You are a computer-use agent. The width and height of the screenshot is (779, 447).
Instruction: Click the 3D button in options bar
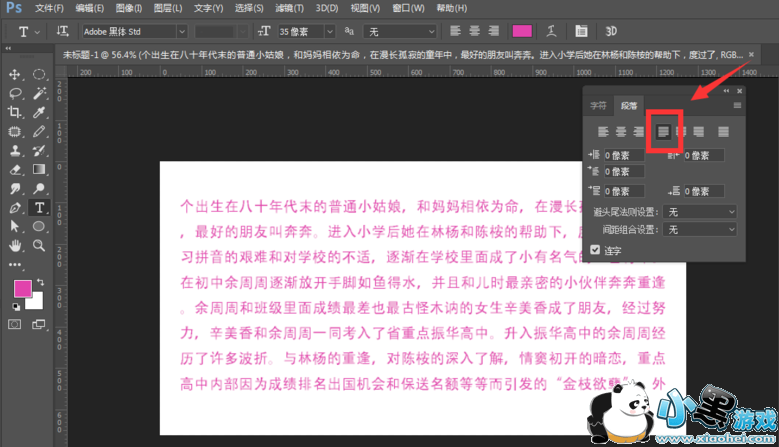610,32
